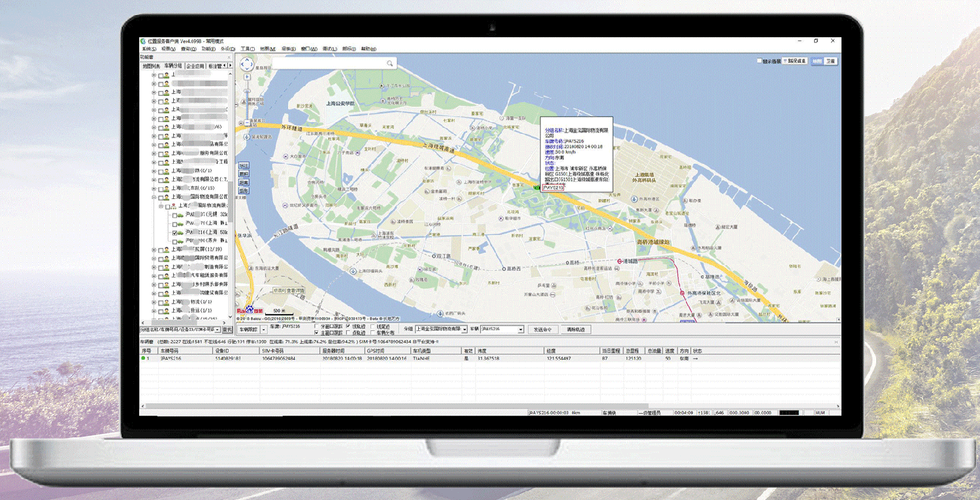Collapse the expanded 国际物流 group node

coord(154,197)
